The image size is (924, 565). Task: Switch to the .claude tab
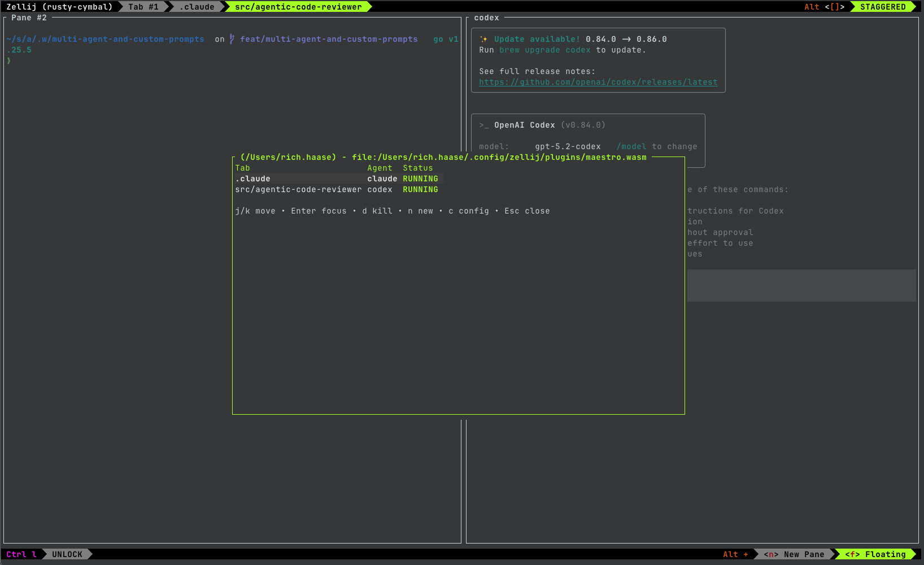pos(196,7)
